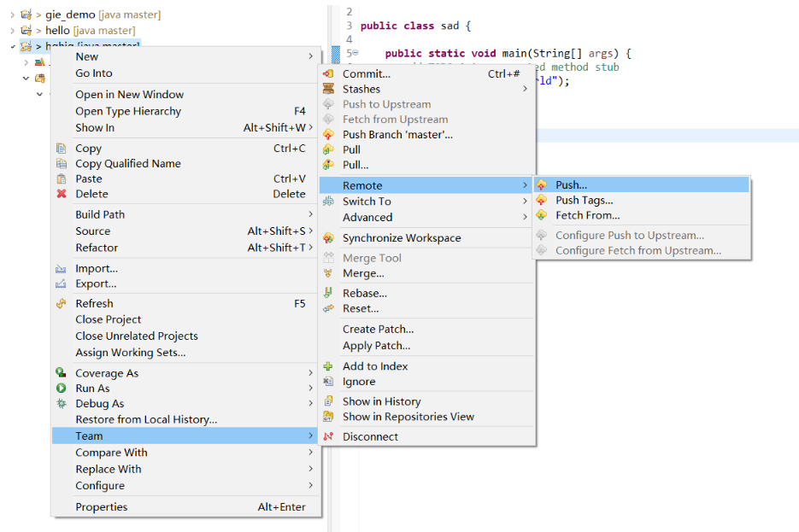Click Rebase... in the Team menu
Image resolution: width=799 pixels, height=532 pixels.
(x=365, y=293)
